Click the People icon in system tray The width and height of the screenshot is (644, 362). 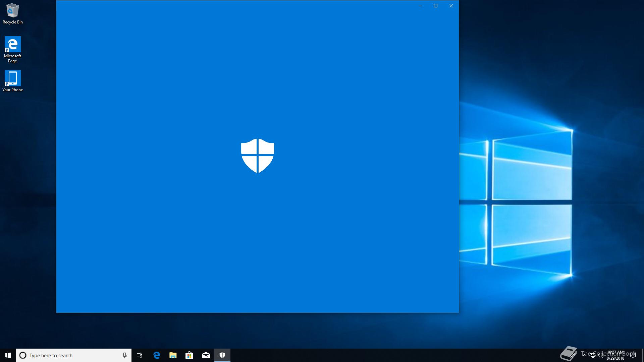pyautogui.click(x=573, y=355)
